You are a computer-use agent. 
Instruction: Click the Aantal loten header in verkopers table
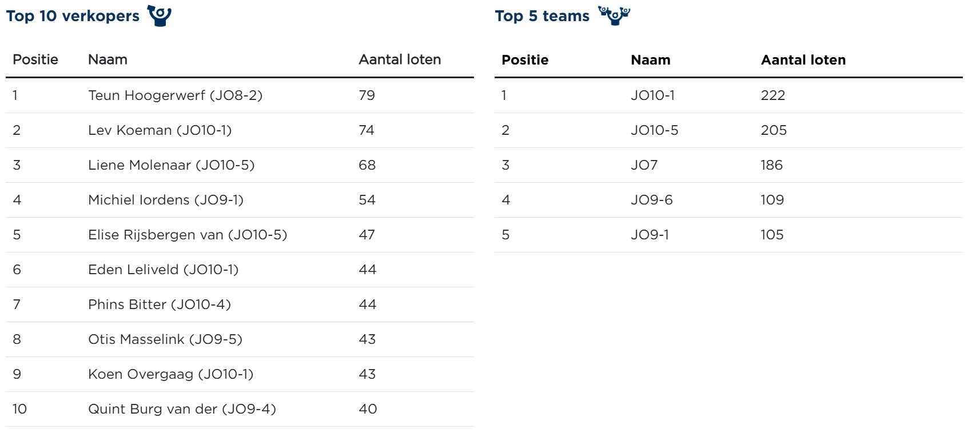(399, 59)
